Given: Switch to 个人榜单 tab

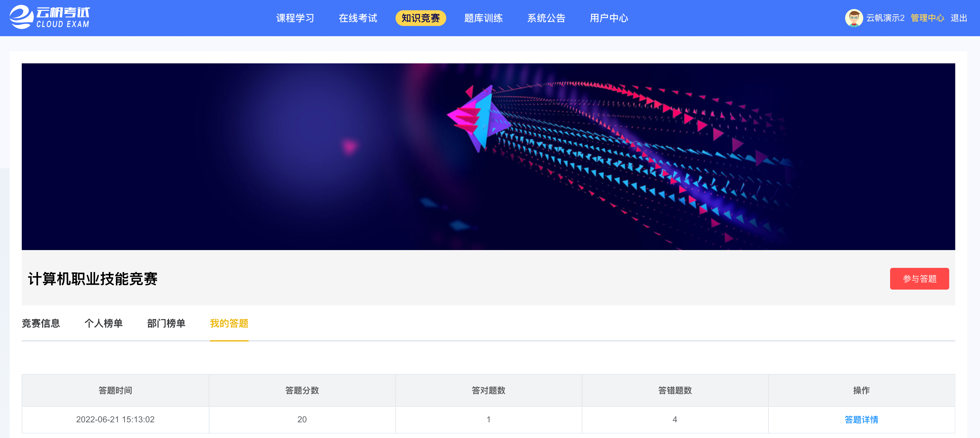Looking at the screenshot, I should [x=103, y=323].
